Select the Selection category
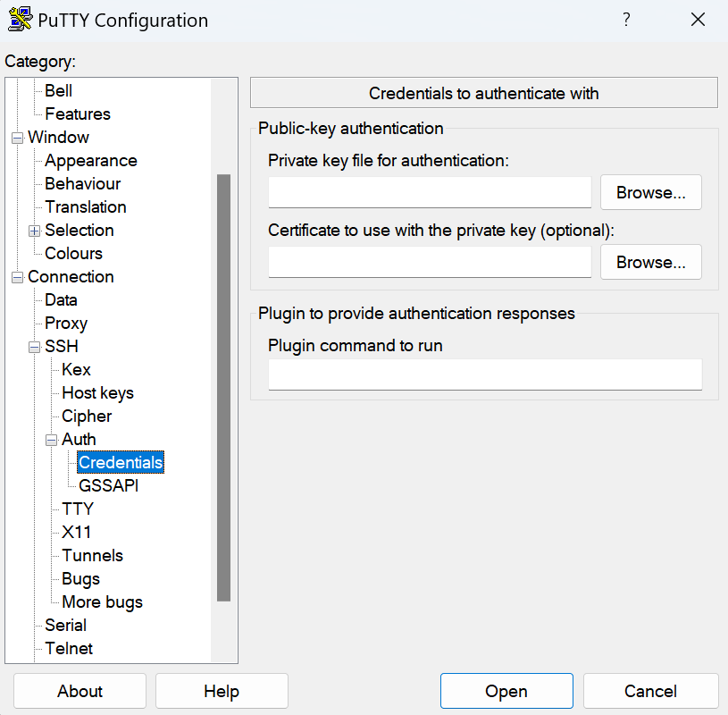The width and height of the screenshot is (728, 715). [x=79, y=230]
